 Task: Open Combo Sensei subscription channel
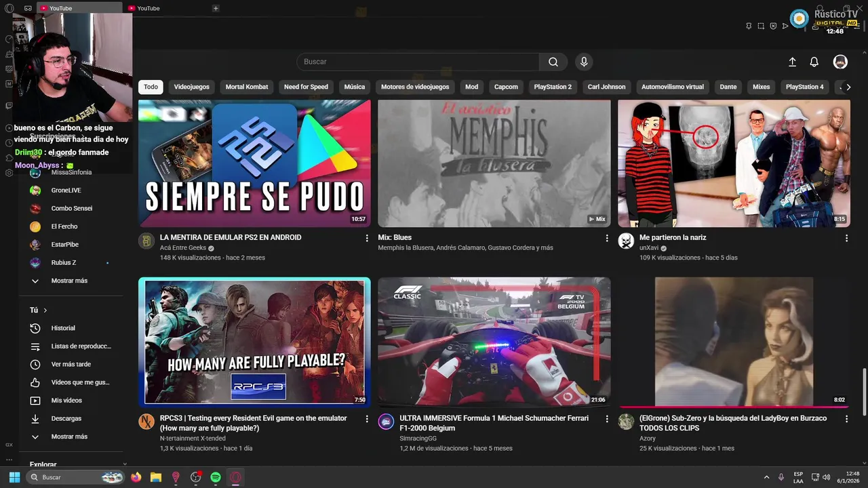(71, 208)
